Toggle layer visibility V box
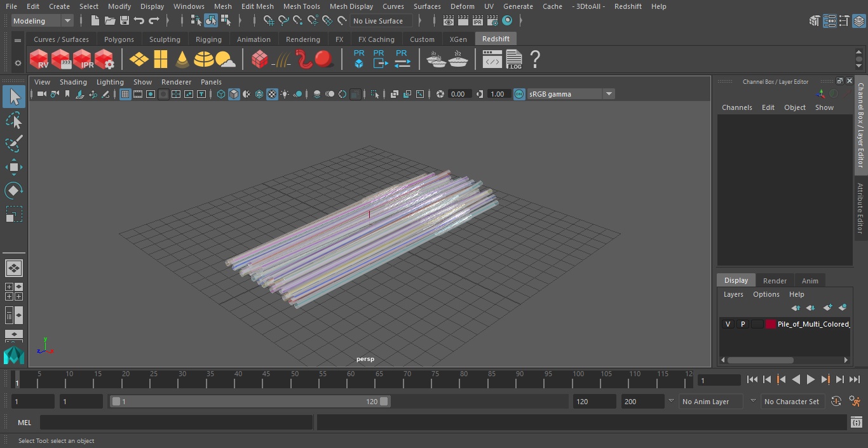This screenshot has width=868, height=448. click(728, 324)
